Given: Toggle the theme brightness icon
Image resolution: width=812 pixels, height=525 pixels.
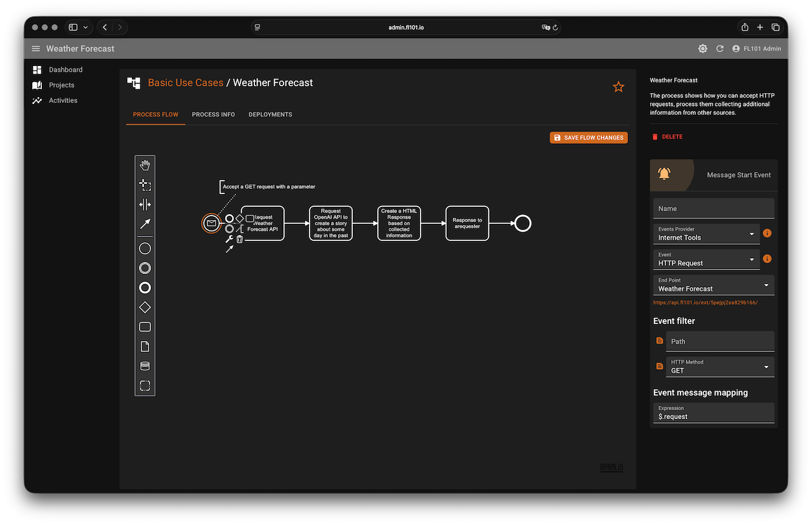Looking at the screenshot, I should coord(702,49).
